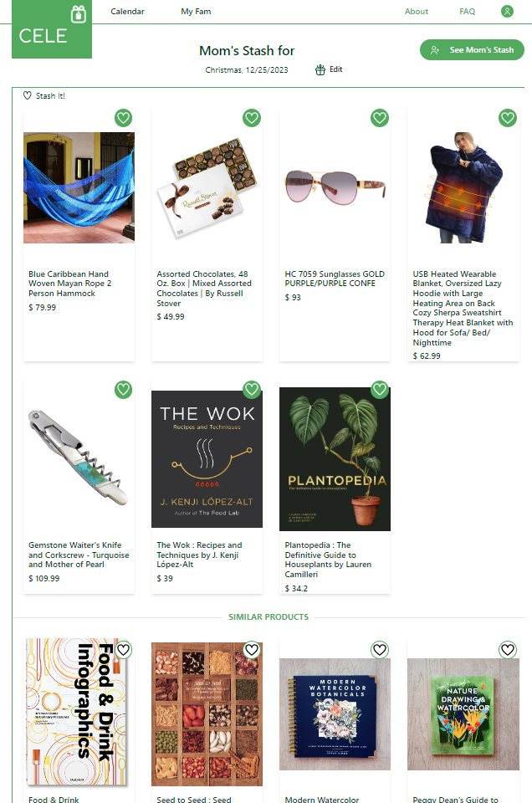Click the Stash It! heart icon
This screenshot has width=532, height=803.
[27, 95]
